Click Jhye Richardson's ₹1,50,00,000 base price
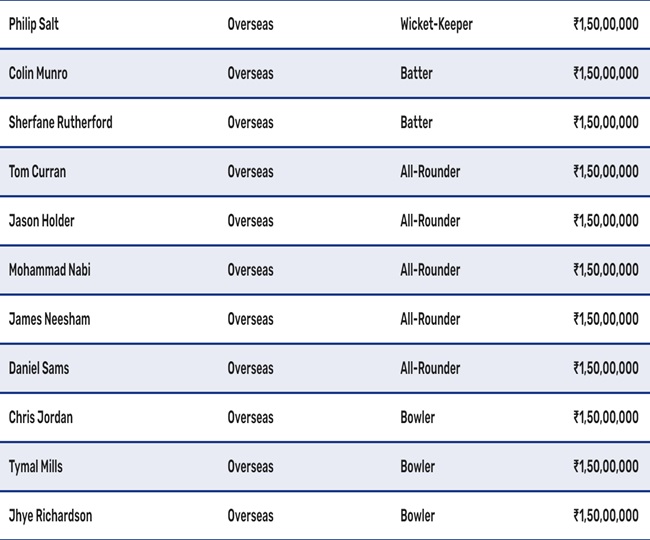 [x=605, y=516]
